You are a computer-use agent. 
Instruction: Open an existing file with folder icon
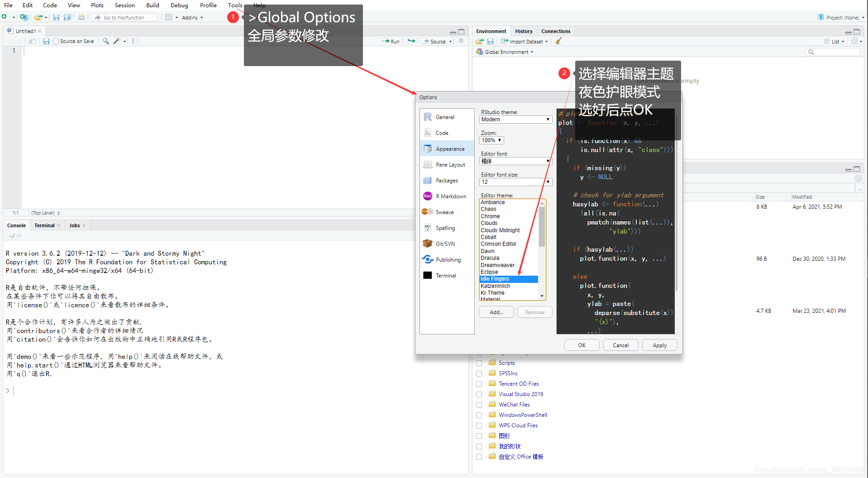(x=38, y=17)
